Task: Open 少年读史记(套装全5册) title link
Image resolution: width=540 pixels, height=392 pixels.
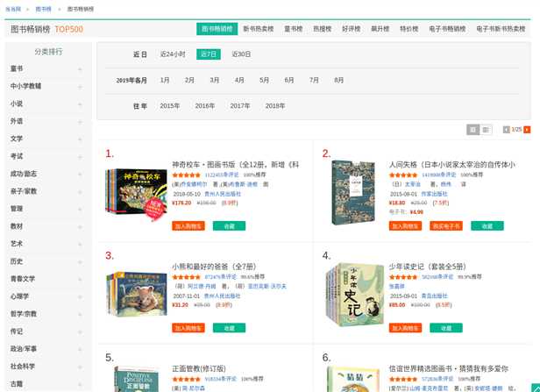Action: coord(428,267)
